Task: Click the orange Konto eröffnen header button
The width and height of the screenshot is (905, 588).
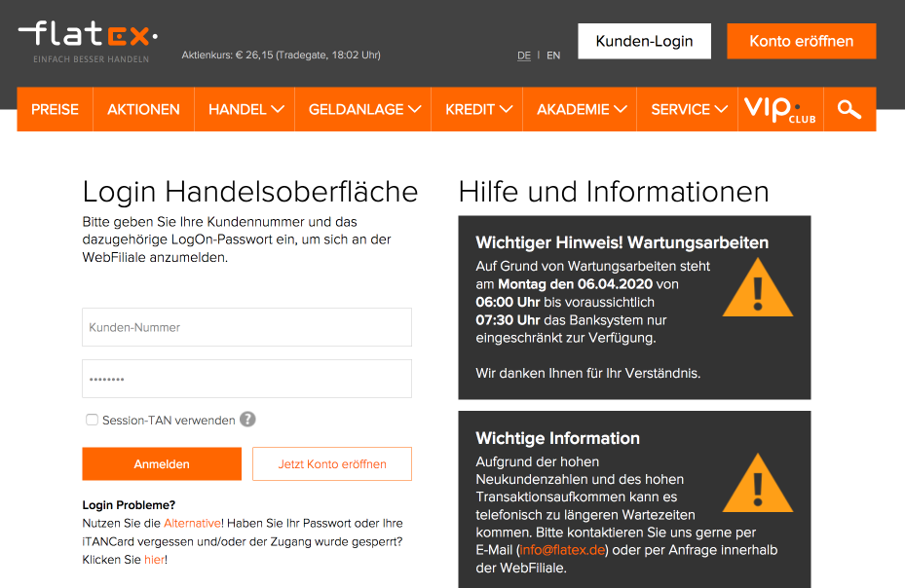Action: [x=801, y=41]
